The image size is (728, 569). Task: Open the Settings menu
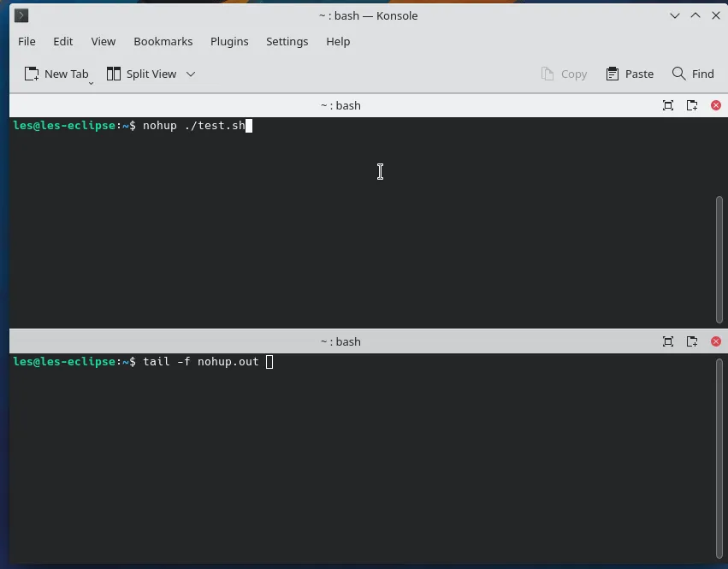pos(287,41)
